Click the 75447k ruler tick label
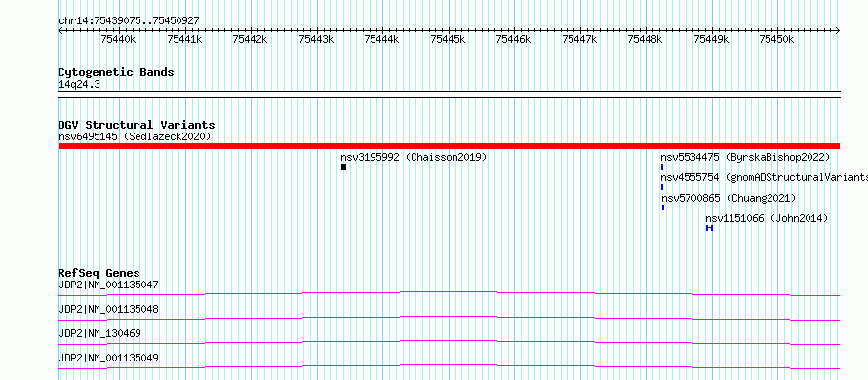 click(x=579, y=39)
